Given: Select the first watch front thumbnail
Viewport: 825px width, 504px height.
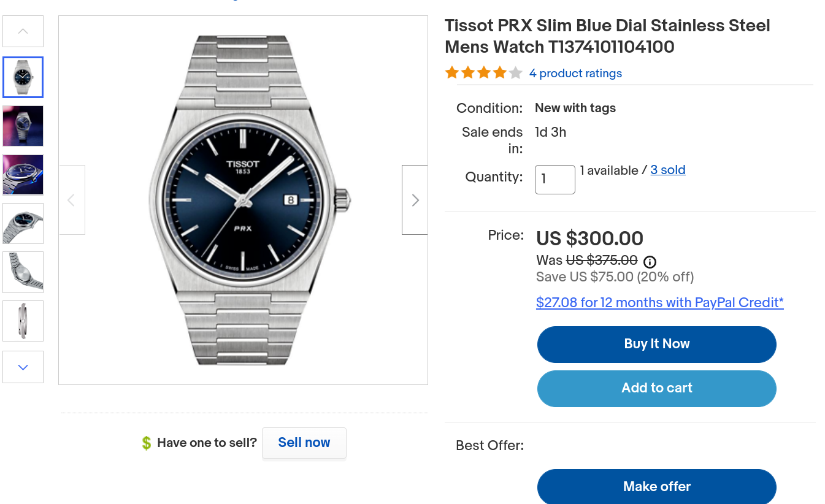Looking at the screenshot, I should coord(23,77).
